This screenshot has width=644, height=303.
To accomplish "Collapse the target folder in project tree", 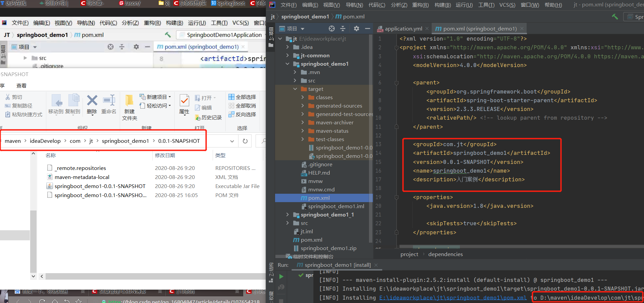I will (x=295, y=89).
